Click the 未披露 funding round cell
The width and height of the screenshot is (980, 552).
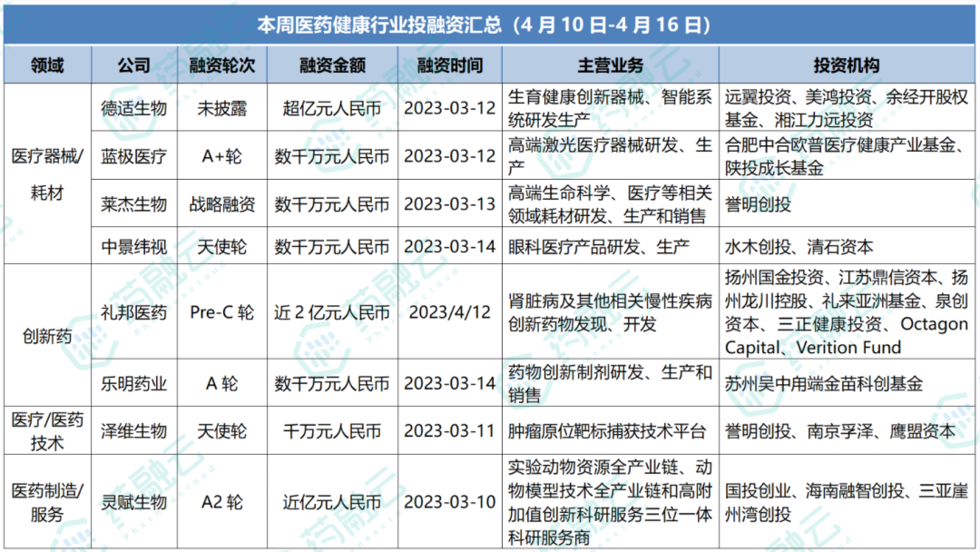(222, 108)
